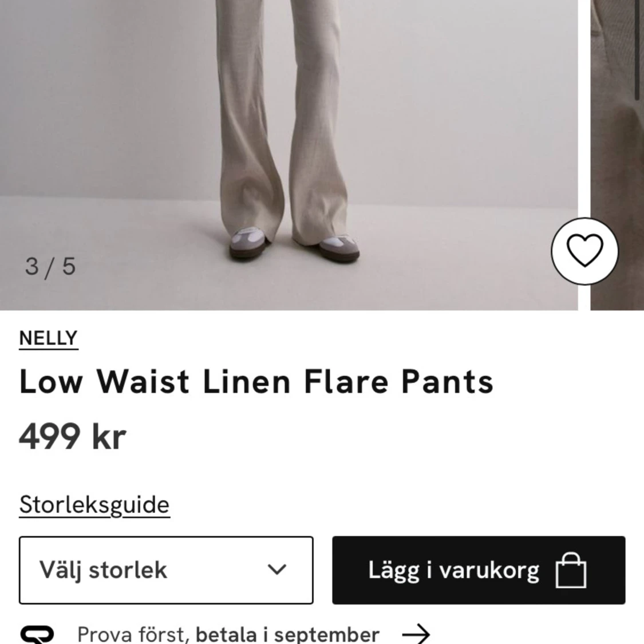Click the chevron in Välj storlek box

[x=277, y=570]
